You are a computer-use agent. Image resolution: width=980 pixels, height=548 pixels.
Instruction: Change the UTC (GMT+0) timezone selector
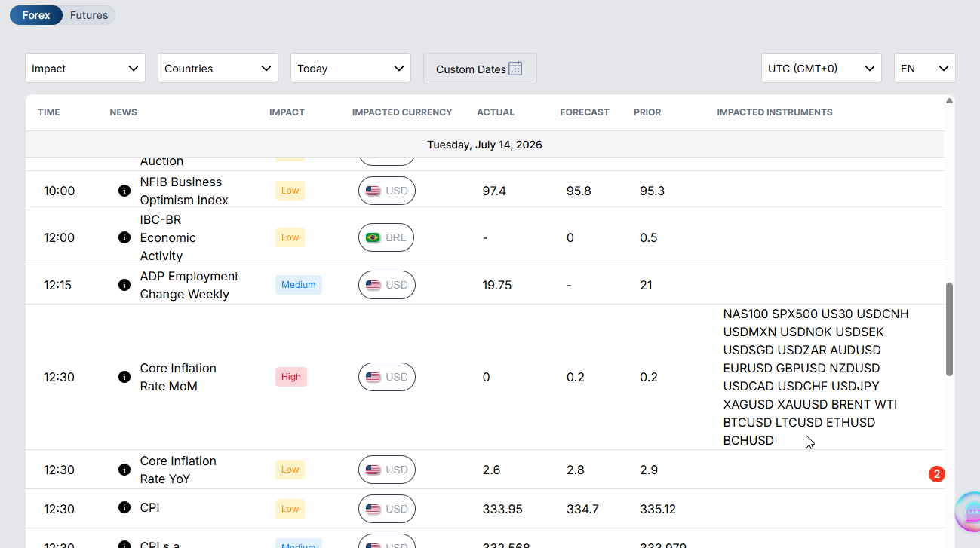822,68
